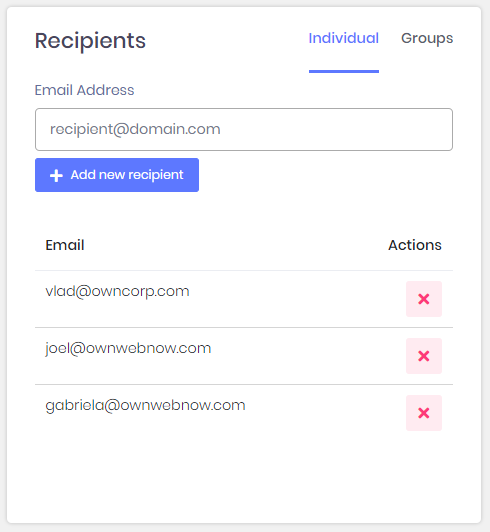The width and height of the screenshot is (490, 532).
Task: Remove gabriela@ownwebnow.com via the X icon
Action: [x=424, y=413]
